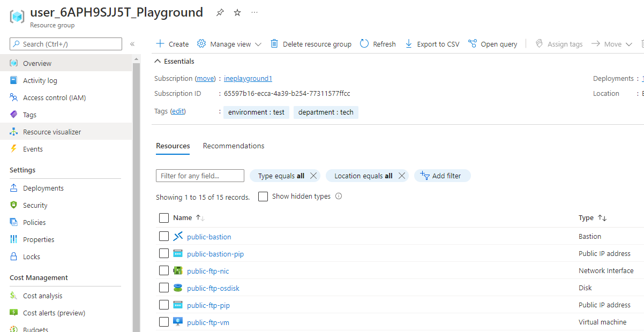Click the Delete resource group trash icon

coord(274,44)
